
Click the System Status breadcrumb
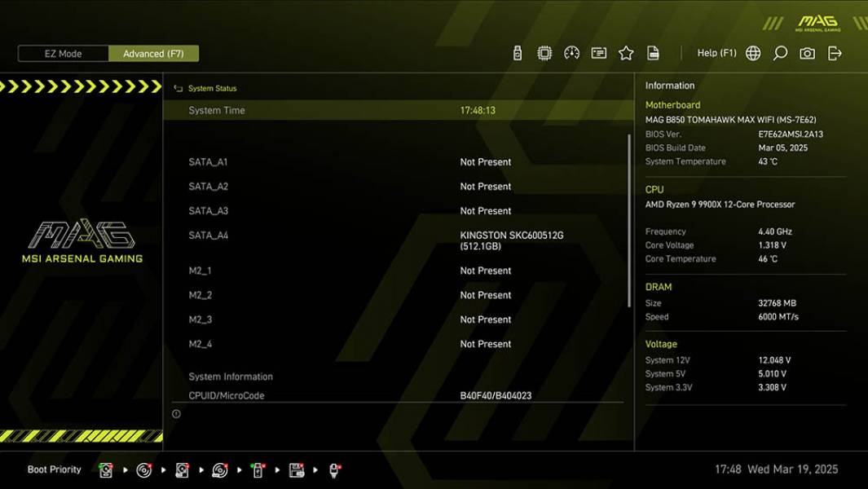(x=212, y=89)
